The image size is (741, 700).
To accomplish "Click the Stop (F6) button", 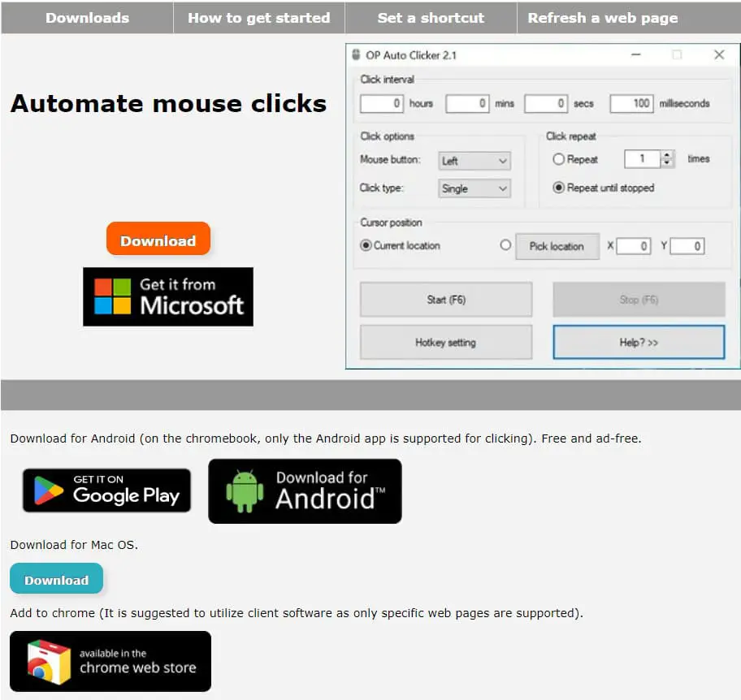I will [639, 300].
